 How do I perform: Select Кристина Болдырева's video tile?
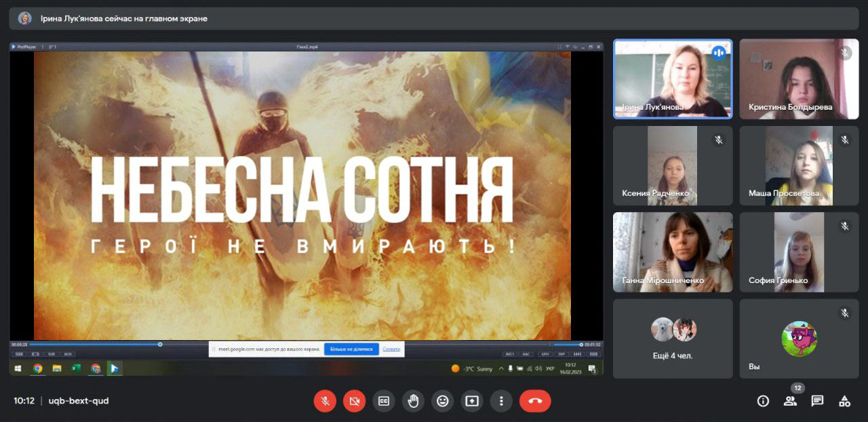click(799, 79)
